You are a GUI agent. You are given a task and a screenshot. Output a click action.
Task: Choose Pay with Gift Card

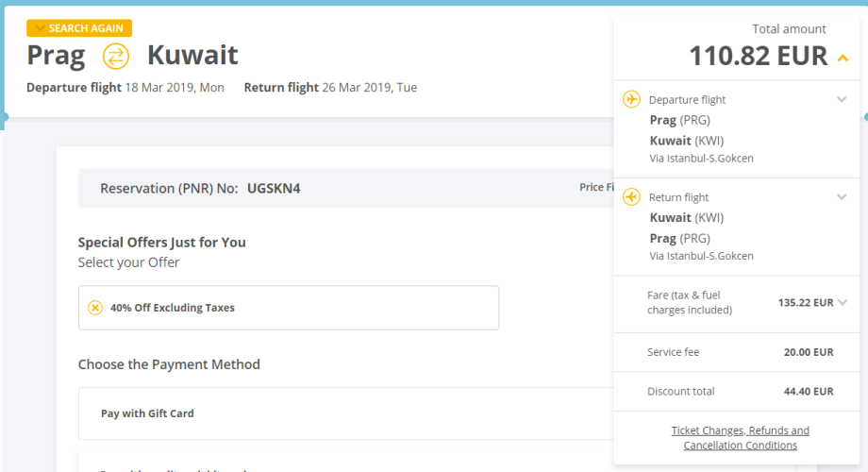pyautogui.click(x=147, y=413)
